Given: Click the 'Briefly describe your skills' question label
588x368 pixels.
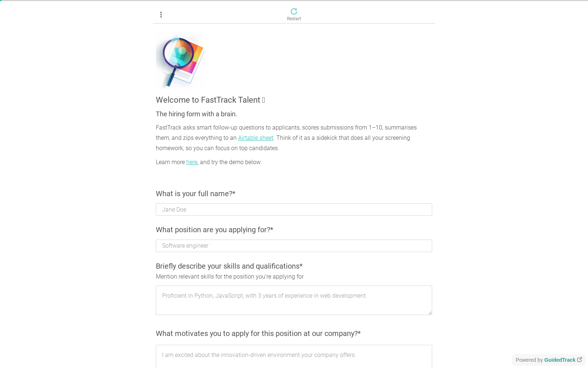Looking at the screenshot, I should pyautogui.click(x=229, y=266).
